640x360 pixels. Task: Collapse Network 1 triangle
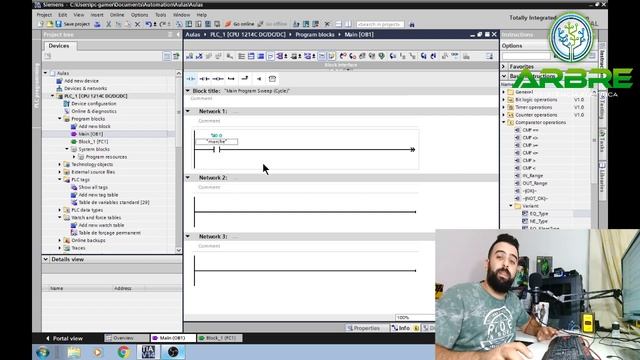tap(188, 111)
